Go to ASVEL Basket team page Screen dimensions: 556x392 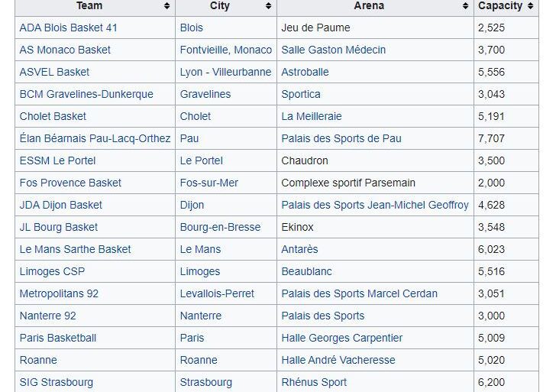[x=54, y=72]
